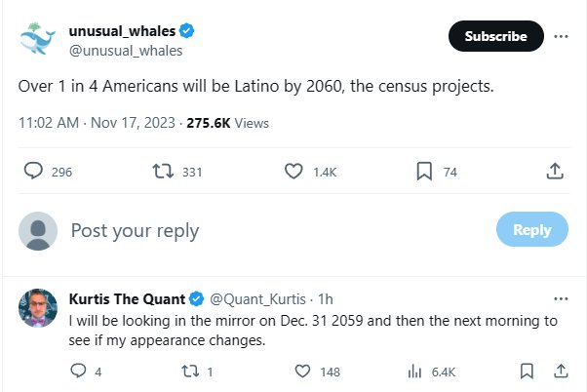Bookmark Kurtis The Quant's reply

click(x=527, y=372)
